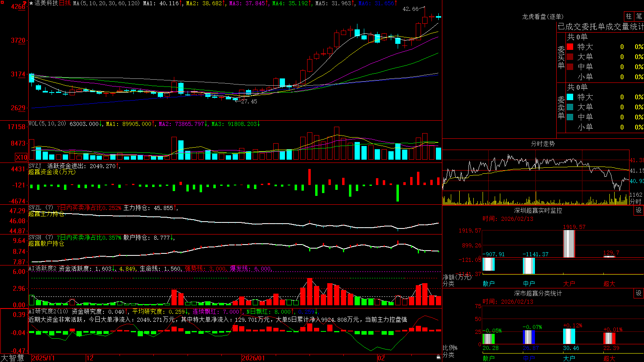Click the 龙虎看盘(逐单) panel title
The image size is (644, 362).
[x=543, y=16]
